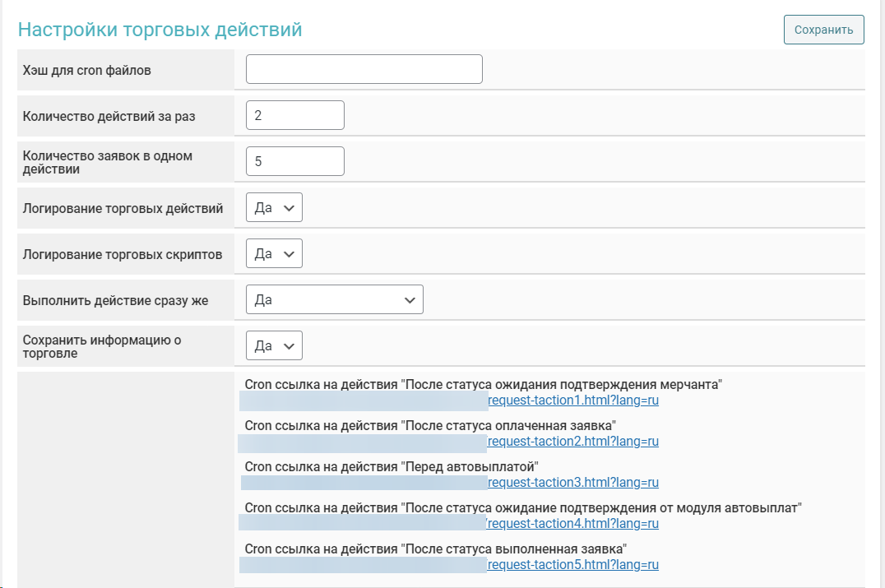Click the Количество действий за раз field
The height and width of the screenshot is (588, 885).
294,116
